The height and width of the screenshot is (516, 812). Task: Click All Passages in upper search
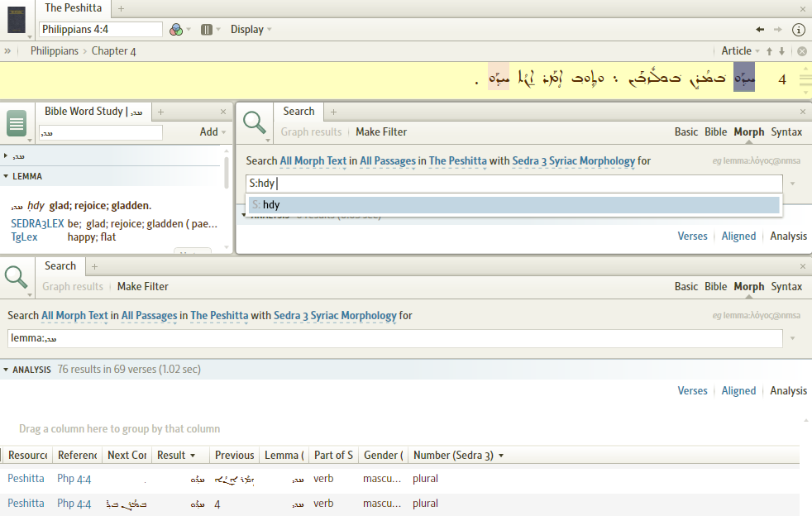click(x=387, y=161)
